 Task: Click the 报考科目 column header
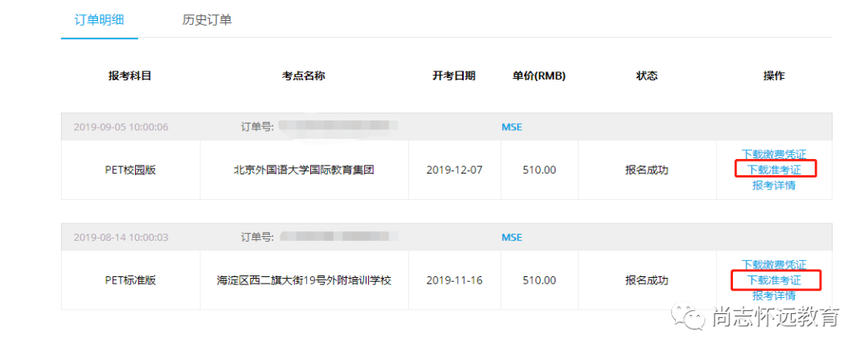coord(130,76)
